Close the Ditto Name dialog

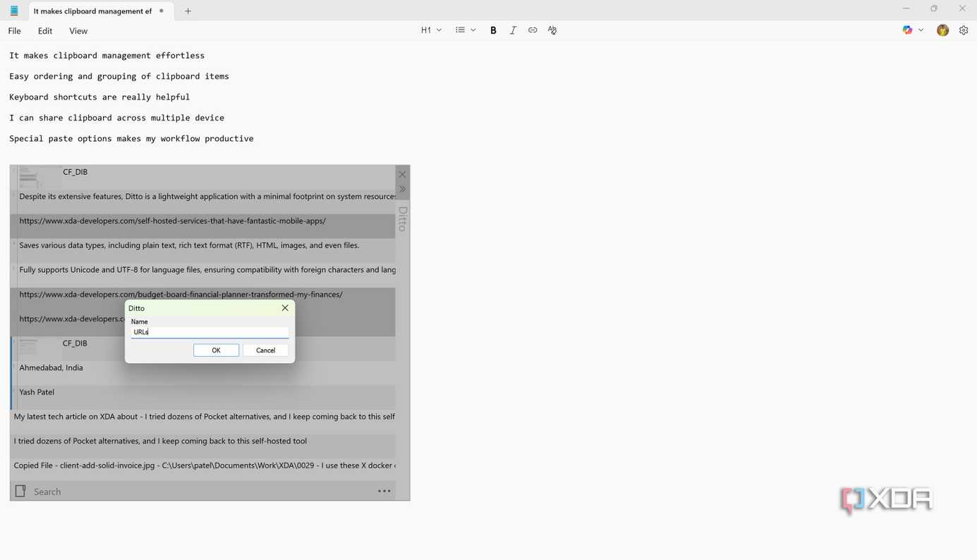click(285, 308)
